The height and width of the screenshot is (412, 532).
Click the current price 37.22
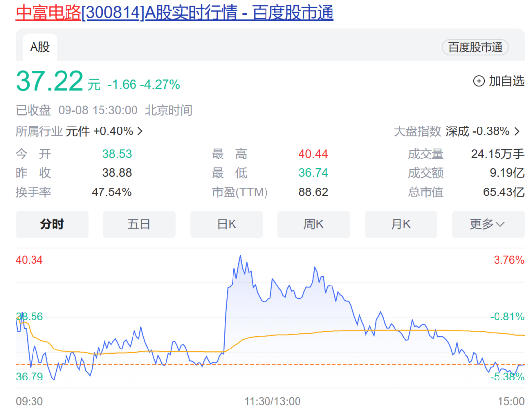[50, 81]
